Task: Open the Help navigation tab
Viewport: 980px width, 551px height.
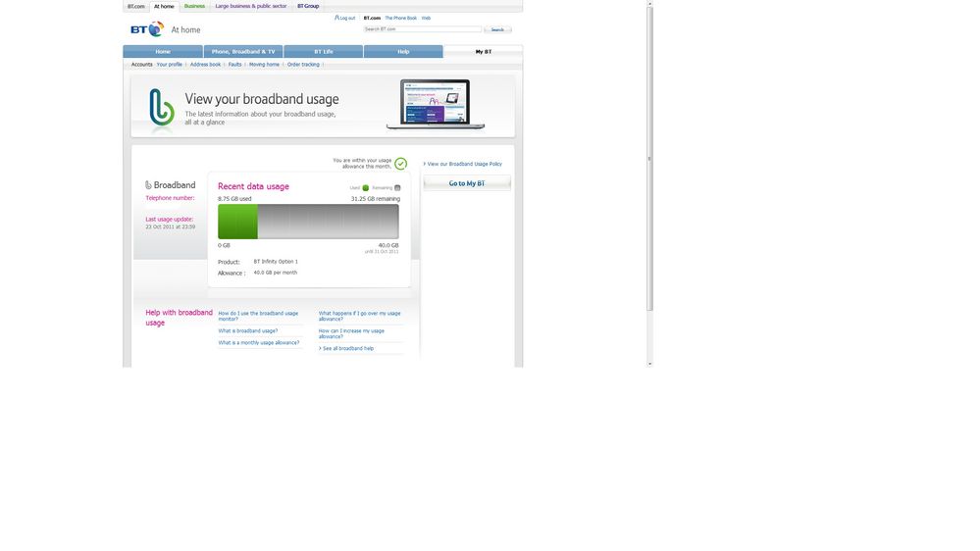Action: pos(403,51)
